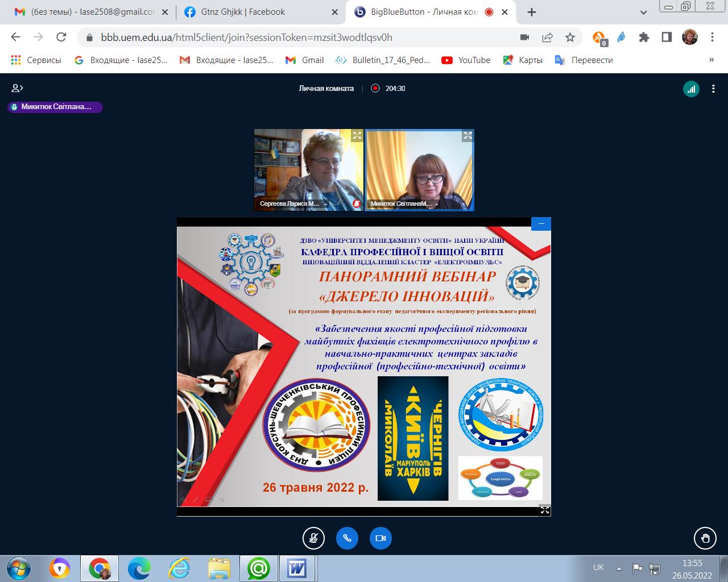
Task: View site security lock information
Action: [89, 38]
